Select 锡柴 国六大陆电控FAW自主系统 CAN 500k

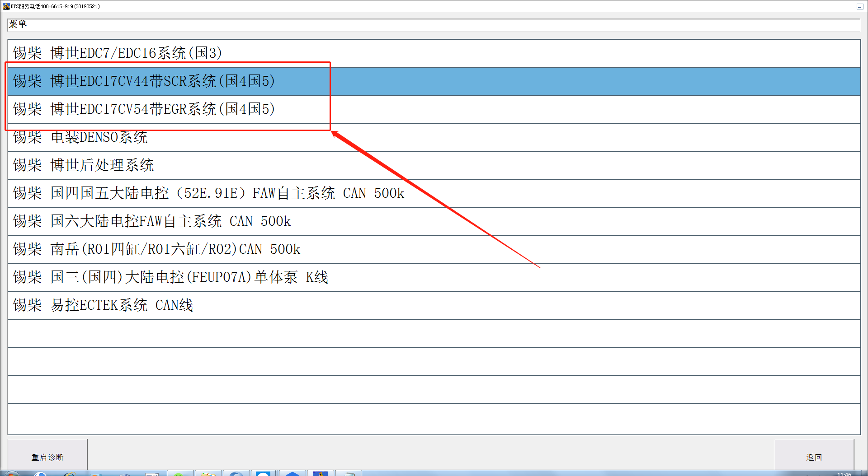[x=434, y=221]
